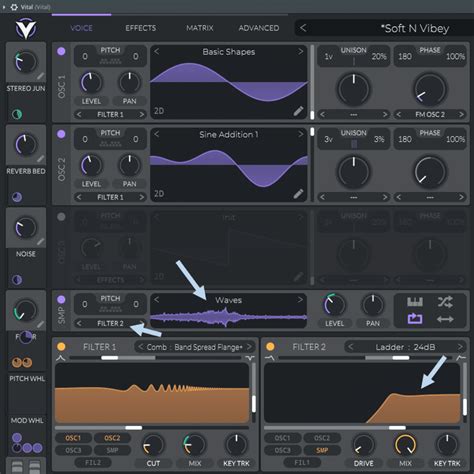Open the ADVANCED tab
The height and width of the screenshot is (474, 474).
point(259,28)
